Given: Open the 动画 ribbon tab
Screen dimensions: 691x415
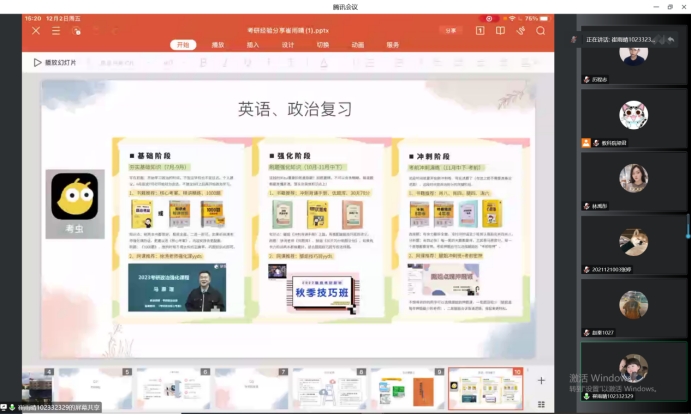Looking at the screenshot, I should coord(357,45).
